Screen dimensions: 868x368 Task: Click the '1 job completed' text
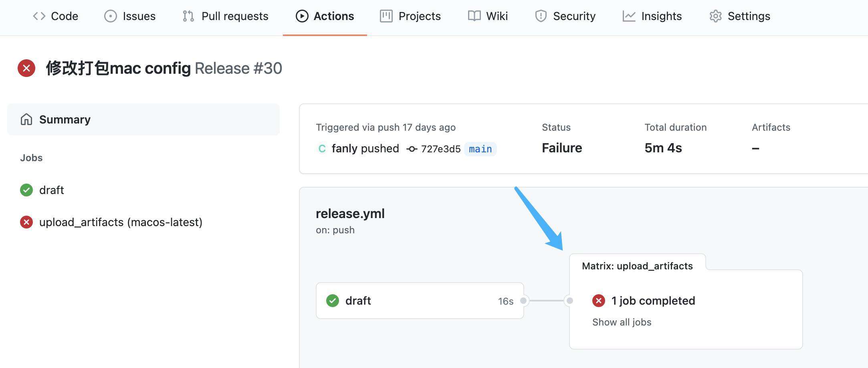coord(653,301)
